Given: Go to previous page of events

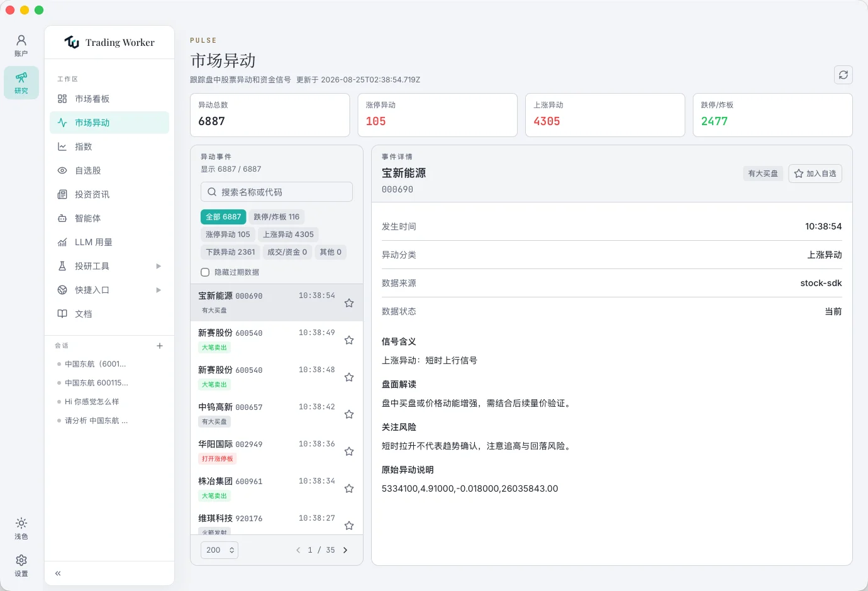Looking at the screenshot, I should pos(298,550).
